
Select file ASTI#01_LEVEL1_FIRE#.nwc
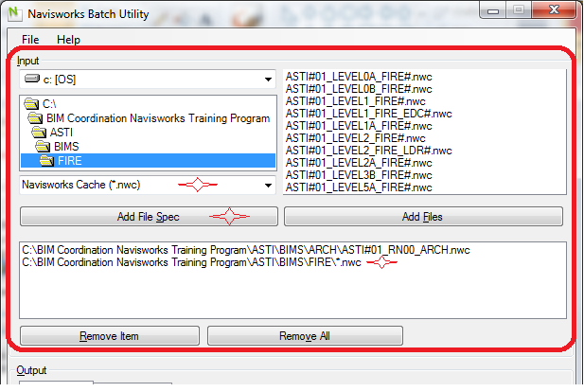pos(355,101)
